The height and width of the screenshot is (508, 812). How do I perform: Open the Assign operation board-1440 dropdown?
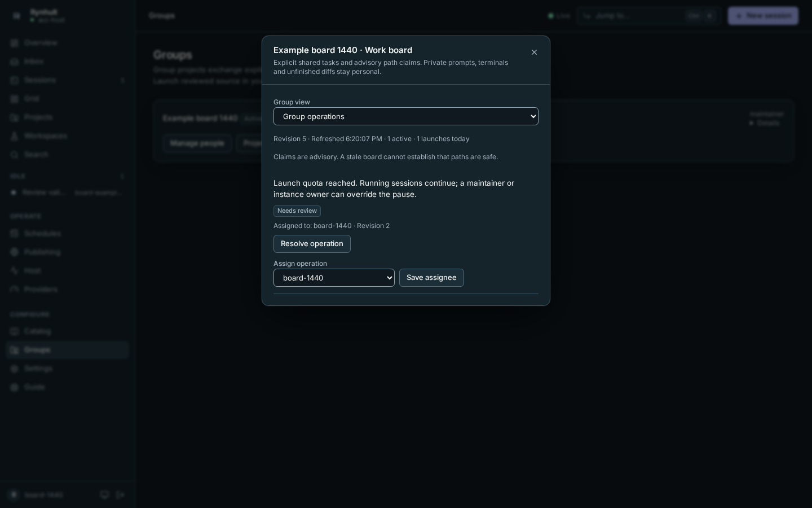click(334, 278)
